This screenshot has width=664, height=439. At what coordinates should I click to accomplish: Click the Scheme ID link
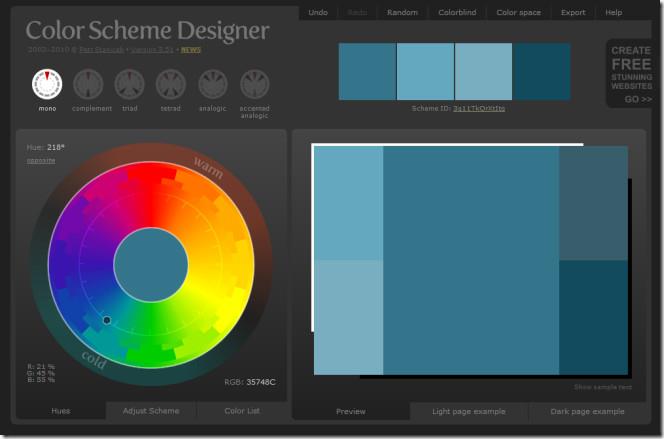pos(478,108)
